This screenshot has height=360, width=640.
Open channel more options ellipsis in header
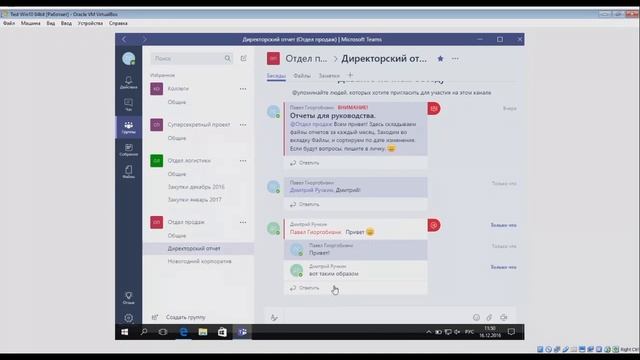click(455, 58)
